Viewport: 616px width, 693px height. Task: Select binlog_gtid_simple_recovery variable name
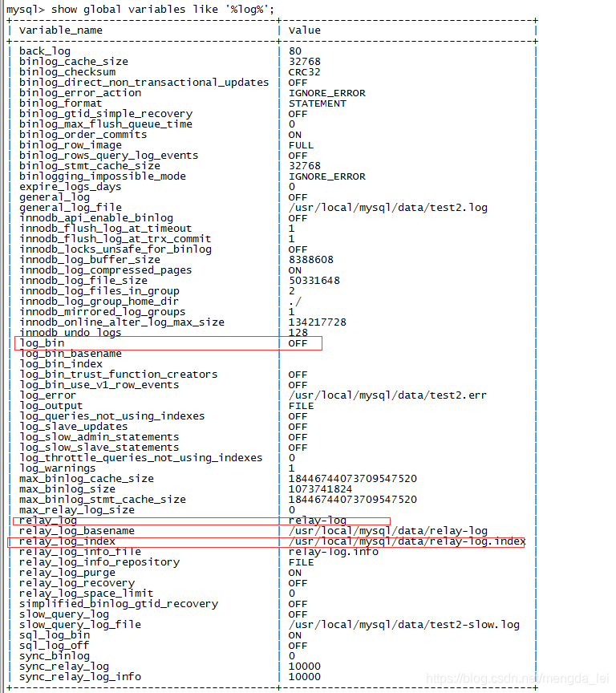click(106, 114)
